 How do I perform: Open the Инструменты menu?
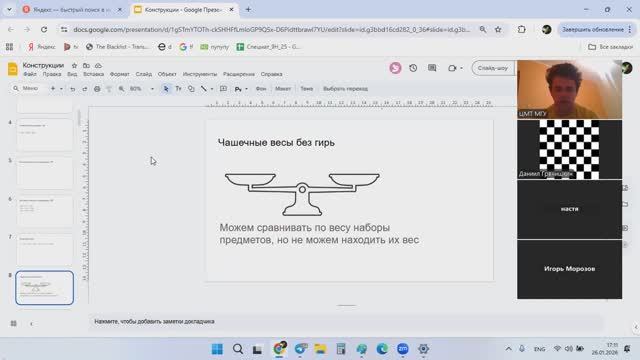[200, 74]
